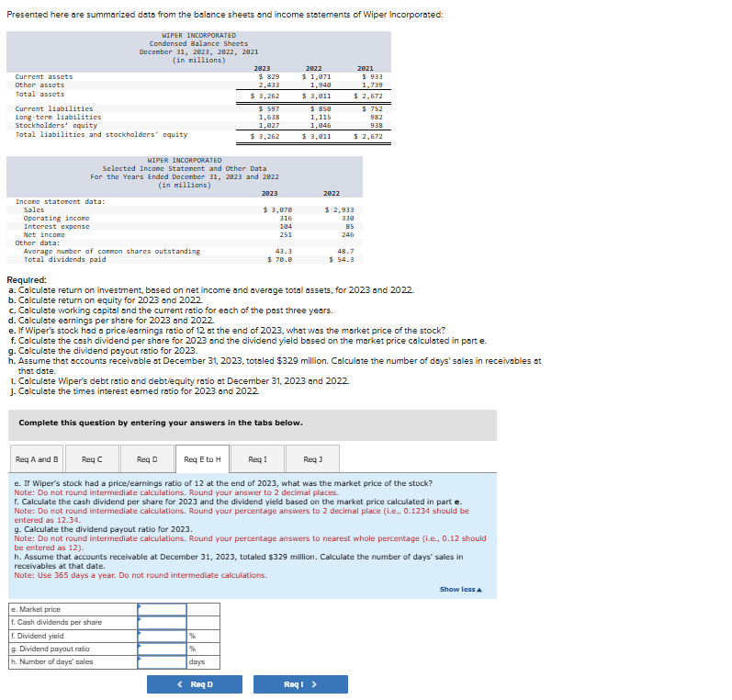Switch to the Req C tab
The image size is (732, 700).
point(92,459)
